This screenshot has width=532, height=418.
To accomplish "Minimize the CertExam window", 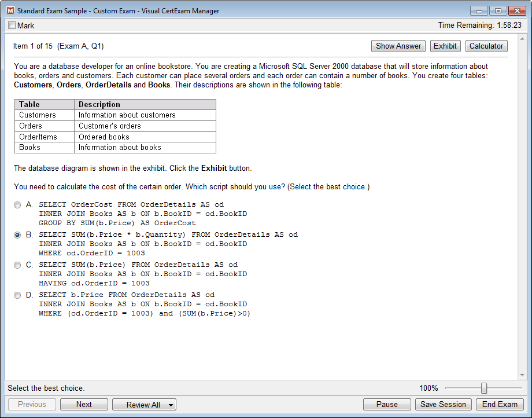I will (479, 11).
